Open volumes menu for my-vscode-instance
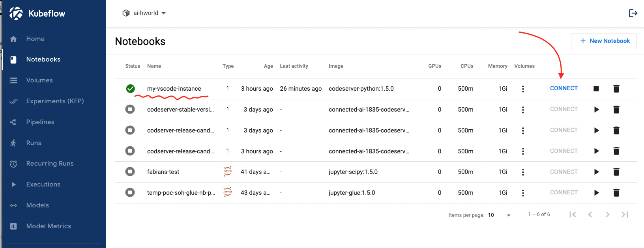 pyautogui.click(x=523, y=89)
